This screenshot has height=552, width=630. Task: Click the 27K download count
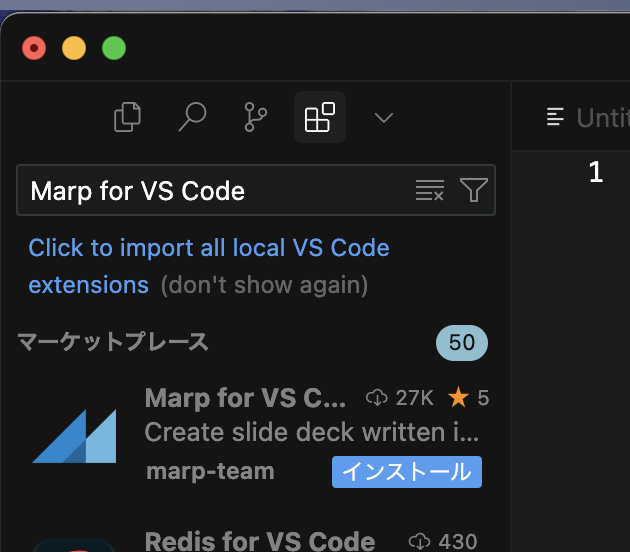click(400, 398)
